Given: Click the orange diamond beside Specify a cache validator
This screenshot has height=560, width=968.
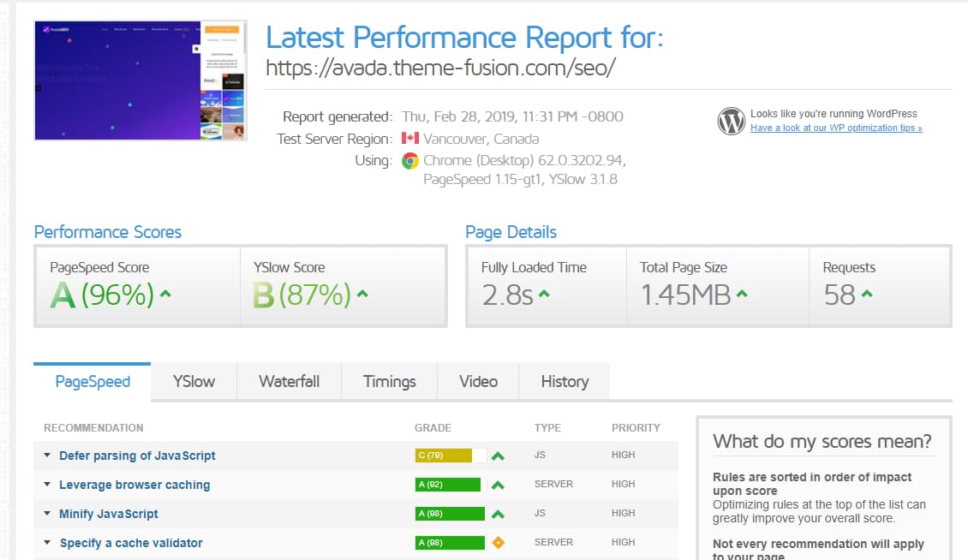Looking at the screenshot, I should (498, 542).
